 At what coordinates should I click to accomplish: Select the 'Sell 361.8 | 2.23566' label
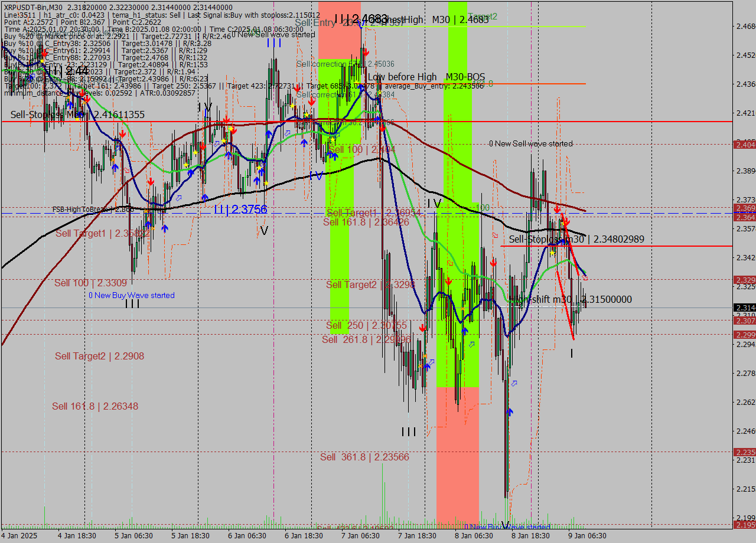(364, 457)
